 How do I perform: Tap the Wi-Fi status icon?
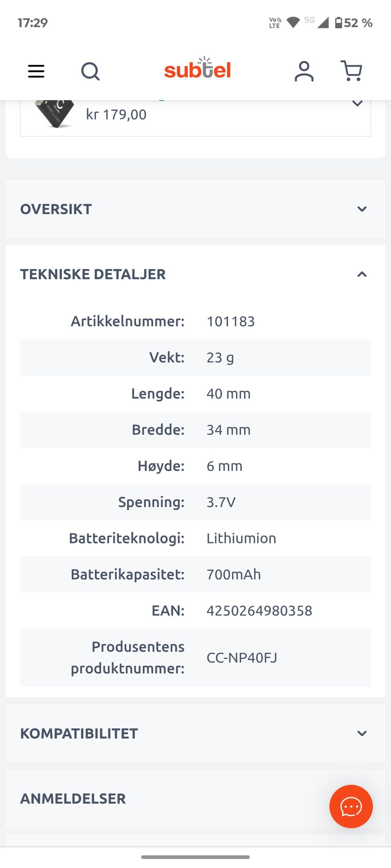pos(293,22)
